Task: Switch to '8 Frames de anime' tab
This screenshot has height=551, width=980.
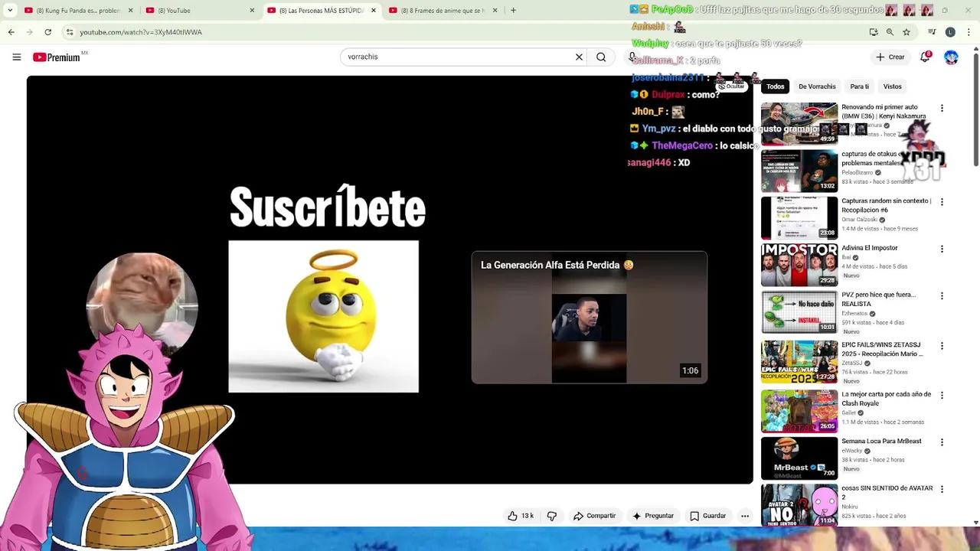Action: [x=443, y=11]
